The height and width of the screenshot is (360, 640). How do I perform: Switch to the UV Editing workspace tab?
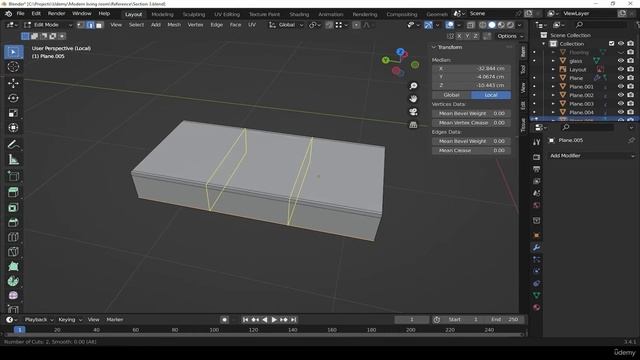[227, 14]
